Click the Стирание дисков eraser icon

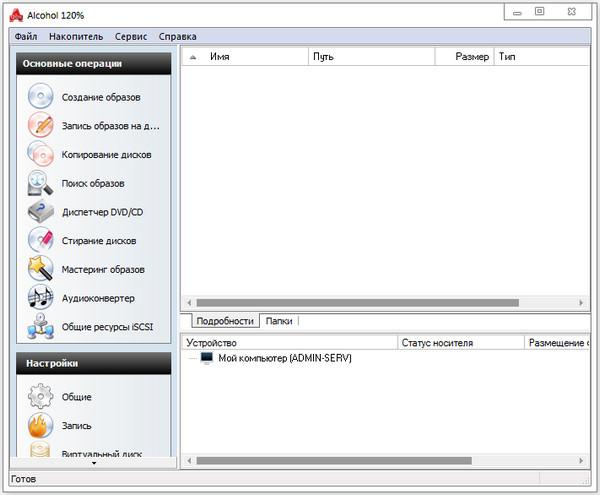click(x=40, y=240)
